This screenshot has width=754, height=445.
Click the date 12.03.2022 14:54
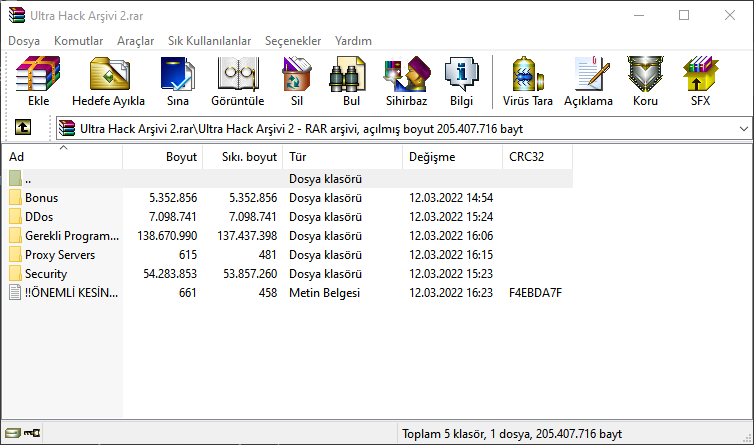[x=451, y=198]
